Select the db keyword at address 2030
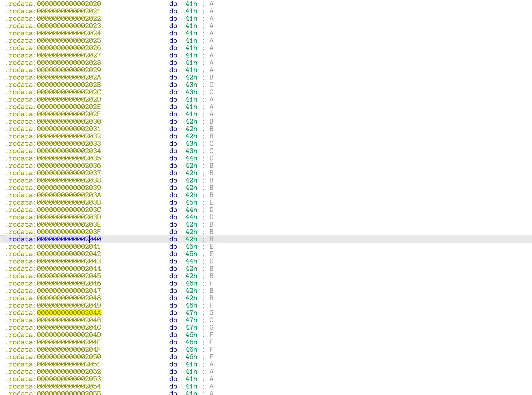This screenshot has height=395, width=532. (173, 121)
